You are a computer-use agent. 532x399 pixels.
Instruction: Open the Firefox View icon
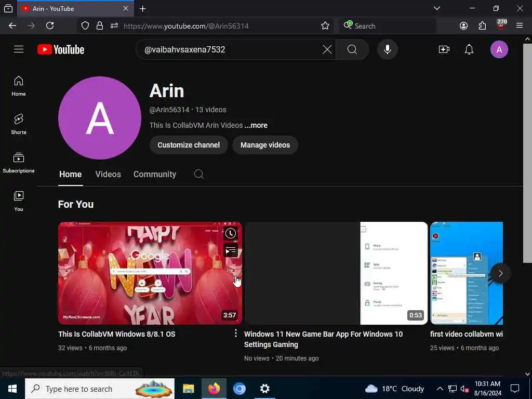[8, 8]
